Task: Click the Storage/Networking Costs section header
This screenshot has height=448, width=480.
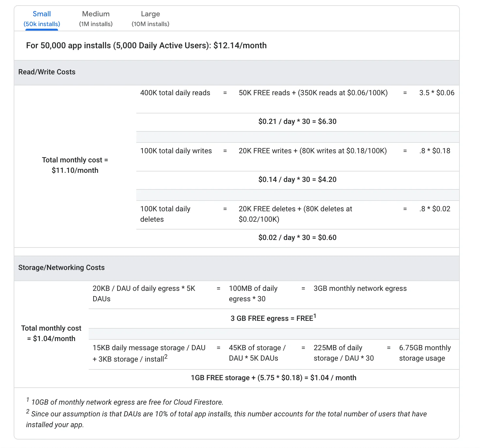Action: (x=61, y=268)
